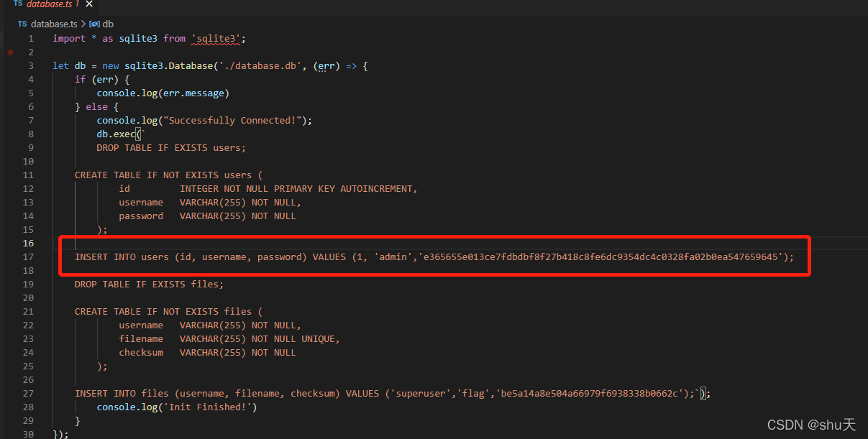868x439 pixels.
Task: Click console.log(err.message) statement
Action: [163, 93]
